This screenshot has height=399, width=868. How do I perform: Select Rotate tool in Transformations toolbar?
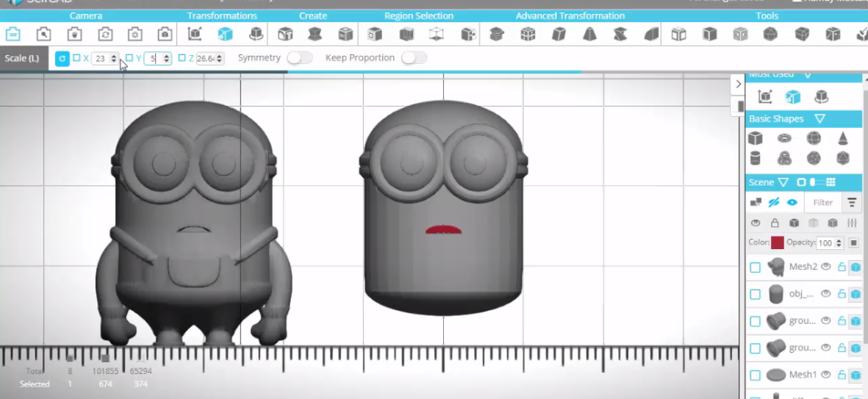(x=256, y=35)
